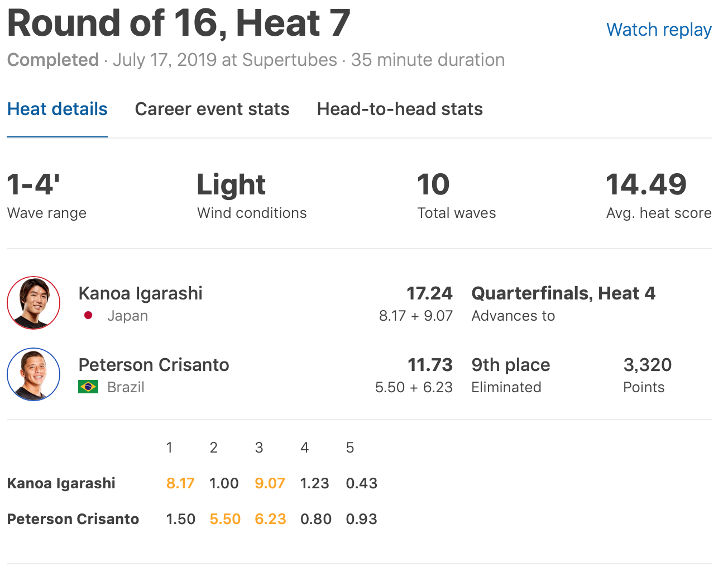Open the Career event stats tab
The height and width of the screenshot is (571, 728).
point(212,109)
